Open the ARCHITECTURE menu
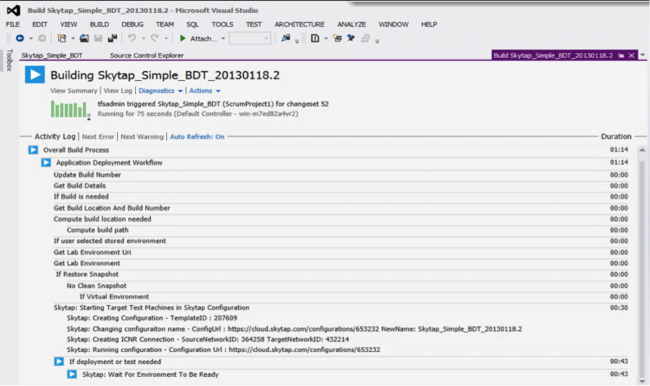Image resolution: width=650 pixels, height=386 pixels. tap(299, 24)
